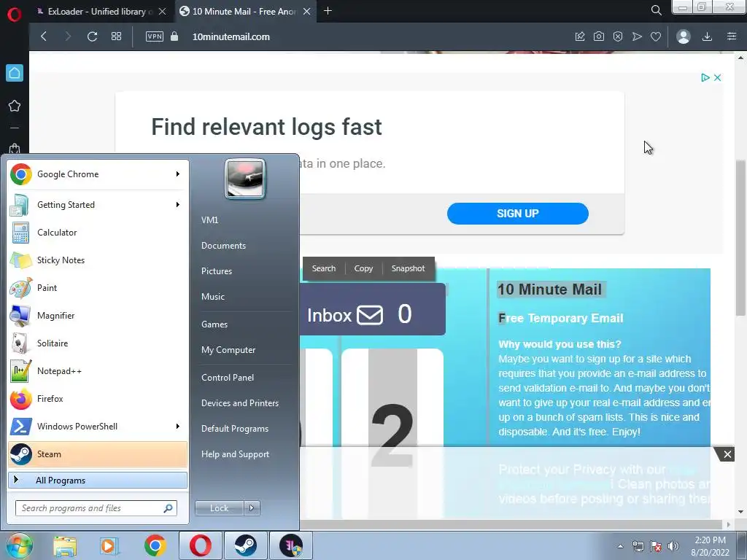Screen dimensions: 747x560
Task: Open the Opera account profile icon
Action: click(683, 36)
